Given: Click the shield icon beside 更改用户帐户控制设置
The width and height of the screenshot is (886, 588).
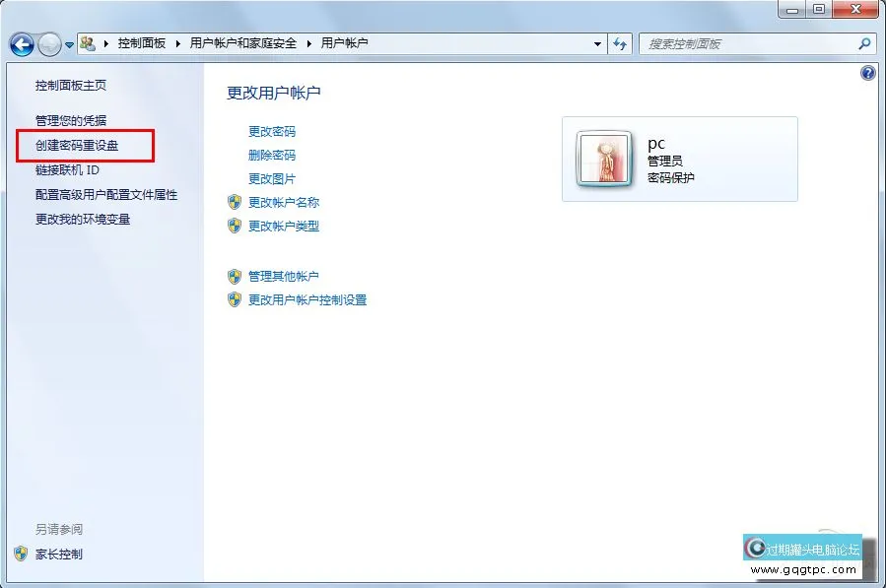Looking at the screenshot, I should coord(234,299).
